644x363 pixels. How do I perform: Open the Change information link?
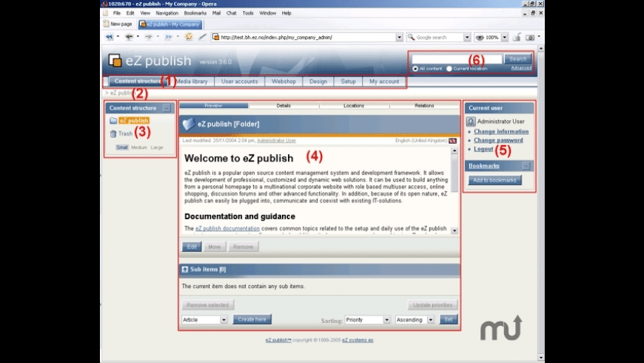tap(501, 132)
